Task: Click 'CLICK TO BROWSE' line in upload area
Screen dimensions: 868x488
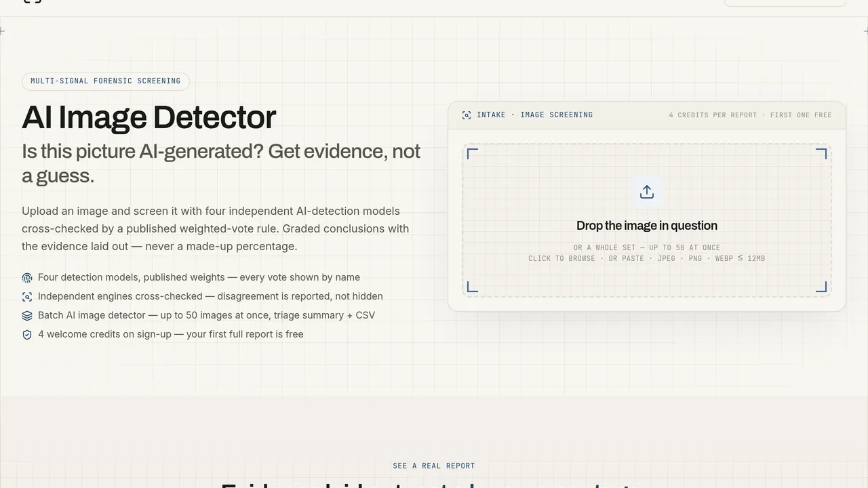Action: coord(647,259)
